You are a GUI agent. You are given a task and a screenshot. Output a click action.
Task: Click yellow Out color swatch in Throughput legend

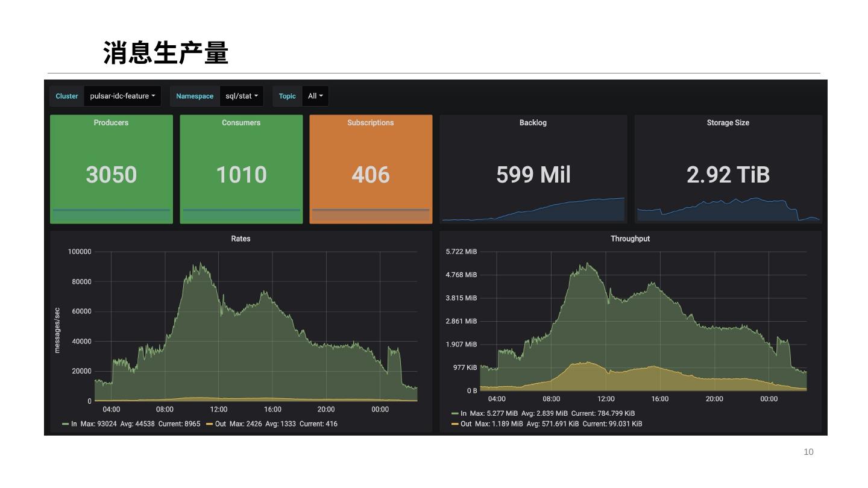point(455,424)
